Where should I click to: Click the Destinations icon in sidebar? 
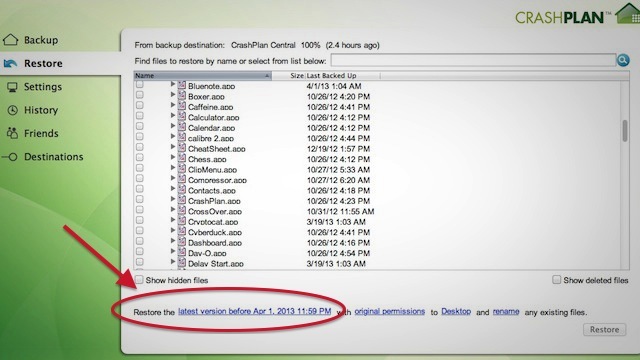[10, 157]
